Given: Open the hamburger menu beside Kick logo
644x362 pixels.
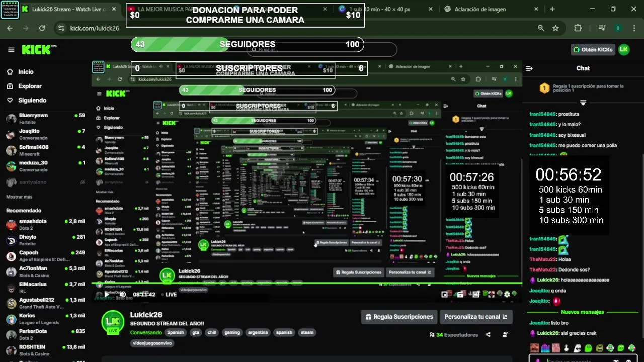Looking at the screenshot, I should coord(11,50).
